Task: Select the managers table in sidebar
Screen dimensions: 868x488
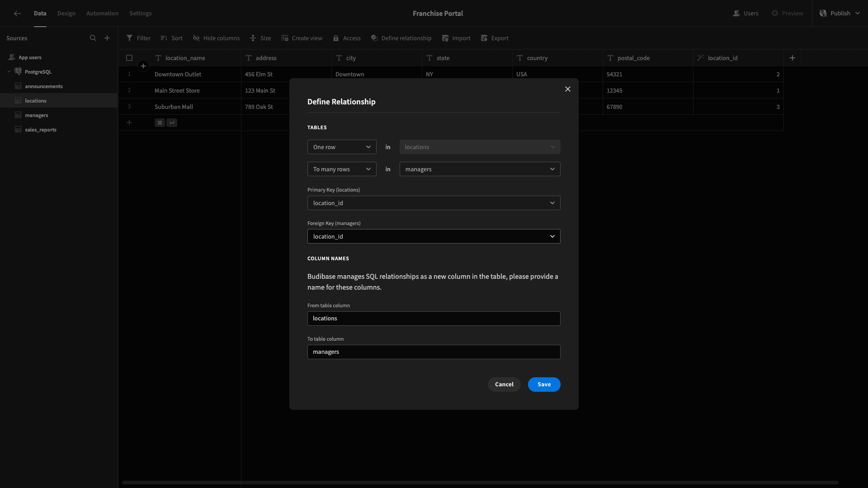Action: click(59, 115)
